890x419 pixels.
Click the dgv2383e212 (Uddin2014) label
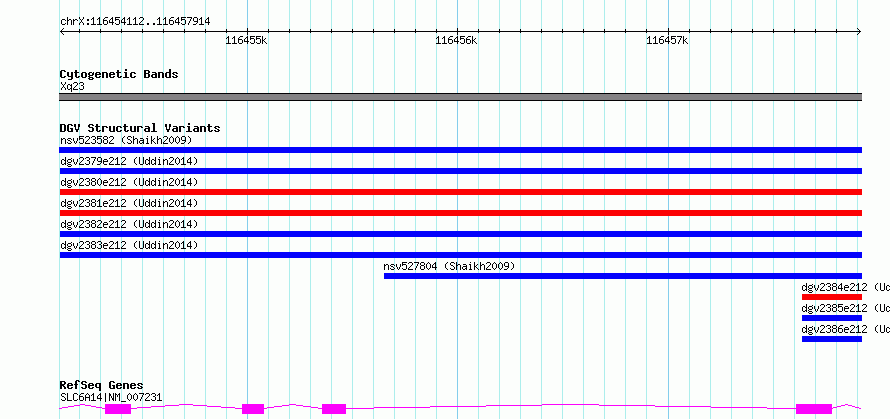coord(129,245)
